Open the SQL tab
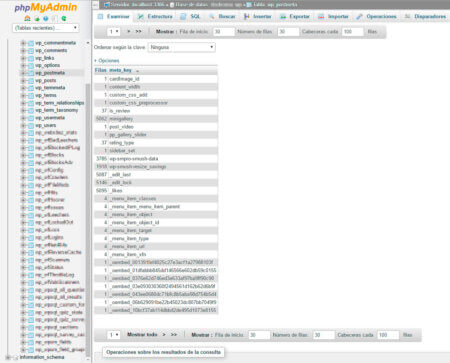Image resolution: width=450 pixels, height=363 pixels. 191,16
